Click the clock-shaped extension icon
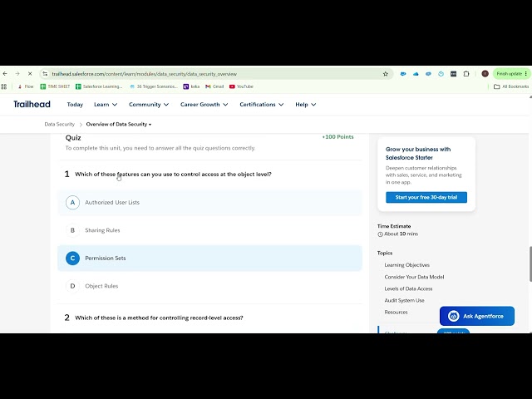The image size is (532, 399). tap(441, 74)
